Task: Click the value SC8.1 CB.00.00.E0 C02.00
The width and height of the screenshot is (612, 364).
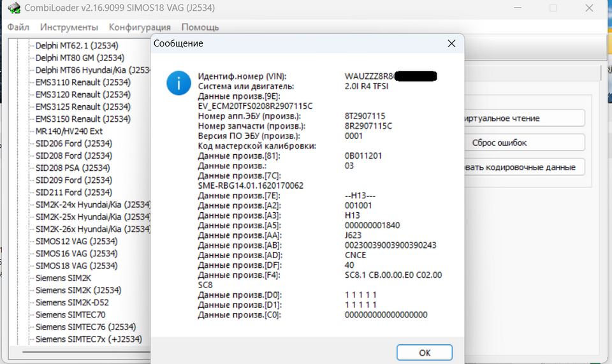Action: tap(393, 275)
